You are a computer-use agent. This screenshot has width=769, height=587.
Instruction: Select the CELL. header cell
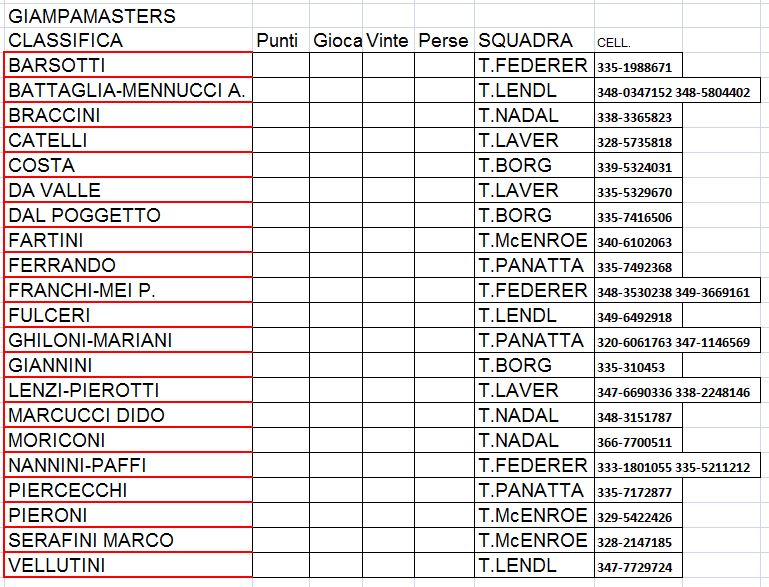[x=614, y=43]
